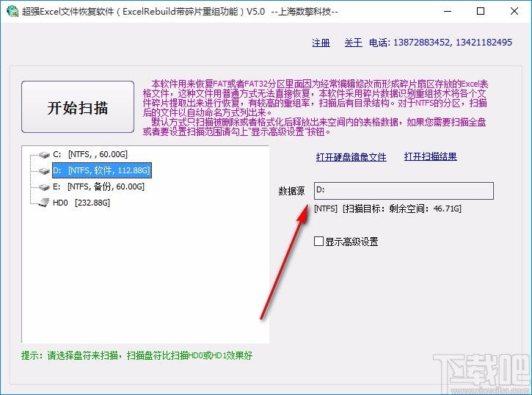Select HD0 [232.88G] disk entry
Screen dimensions: 532x395
[x=81, y=203]
